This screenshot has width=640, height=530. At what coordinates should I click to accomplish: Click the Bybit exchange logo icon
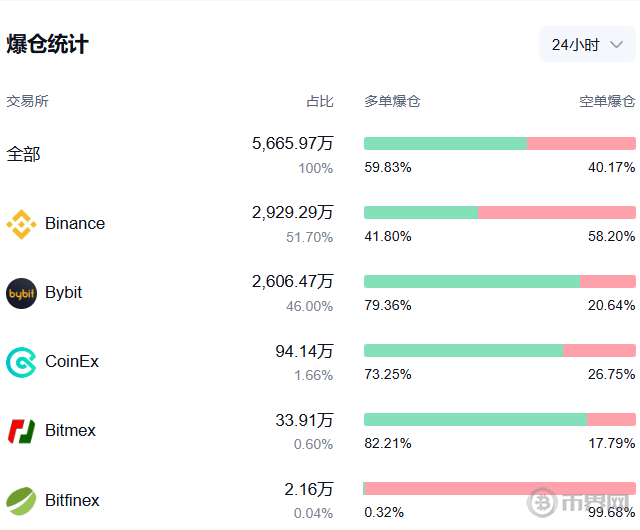pyautogui.click(x=21, y=293)
